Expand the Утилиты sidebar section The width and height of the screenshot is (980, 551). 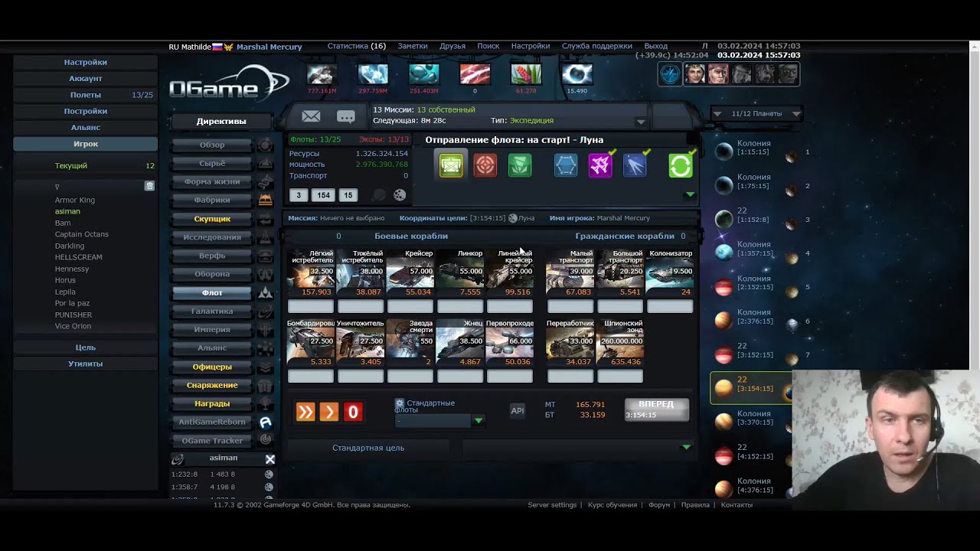[x=86, y=364]
